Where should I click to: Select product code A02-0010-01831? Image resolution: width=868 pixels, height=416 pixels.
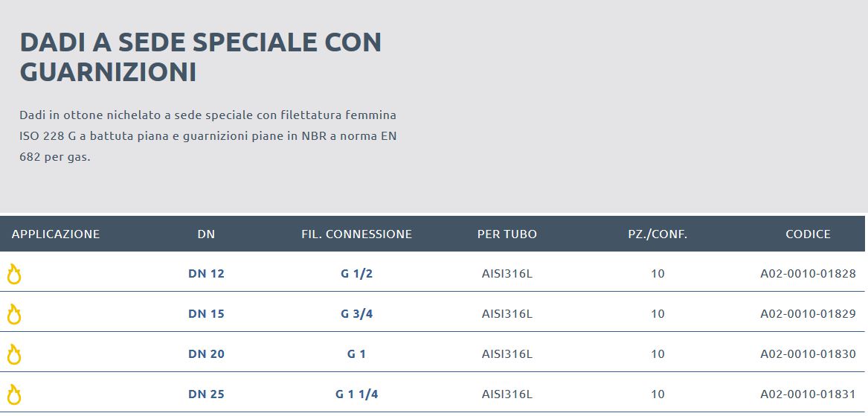tap(808, 394)
